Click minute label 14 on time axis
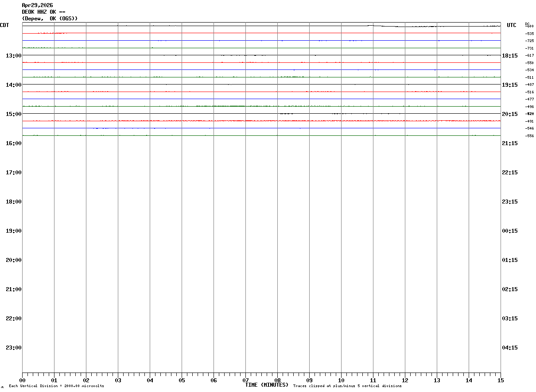 coord(469,380)
